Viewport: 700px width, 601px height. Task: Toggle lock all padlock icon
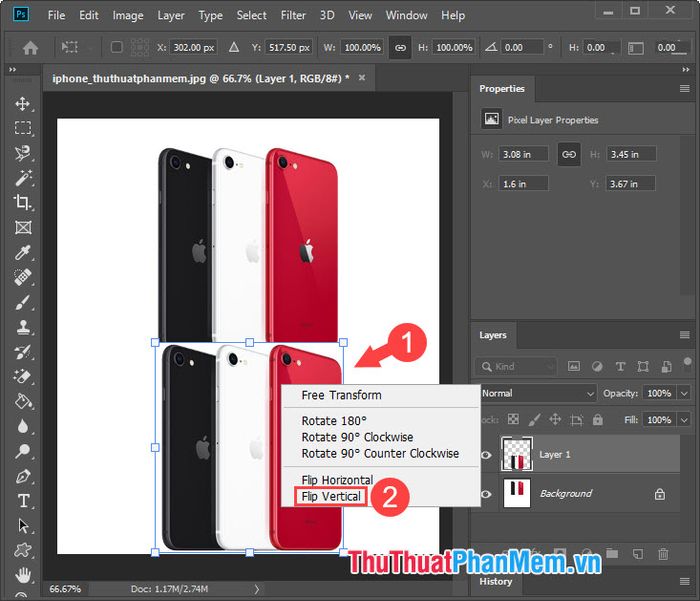tap(598, 419)
